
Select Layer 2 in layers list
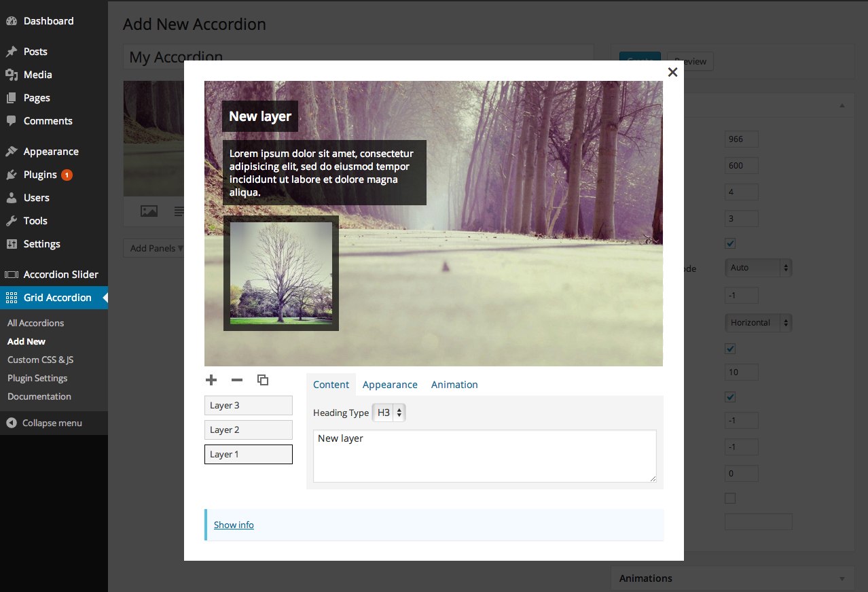click(249, 430)
